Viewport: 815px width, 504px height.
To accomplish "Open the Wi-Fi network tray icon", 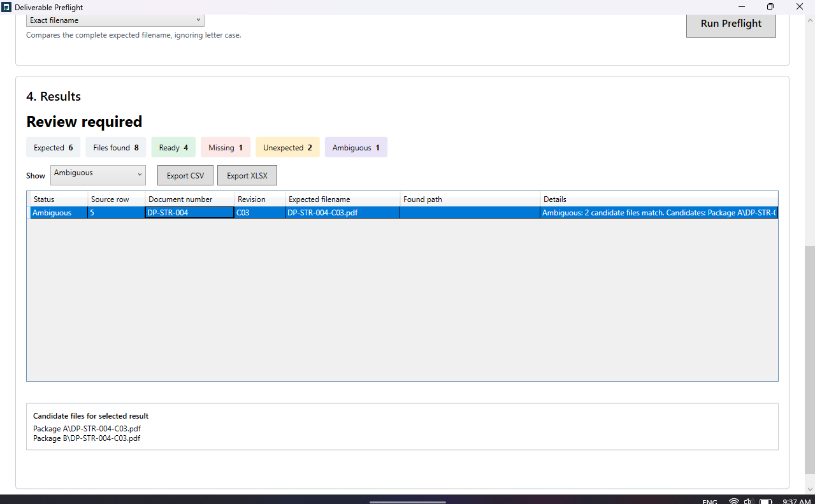I will 733,501.
